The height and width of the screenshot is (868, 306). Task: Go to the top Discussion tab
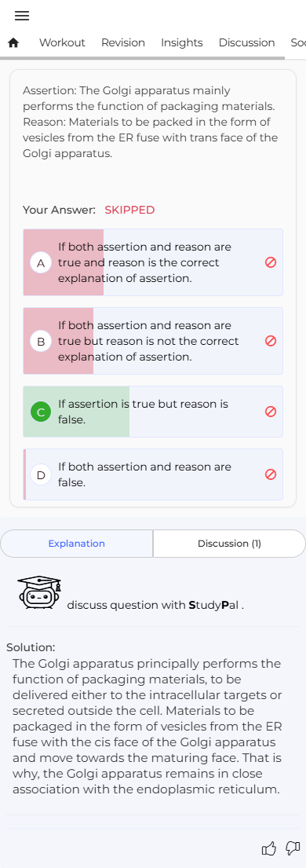[247, 42]
